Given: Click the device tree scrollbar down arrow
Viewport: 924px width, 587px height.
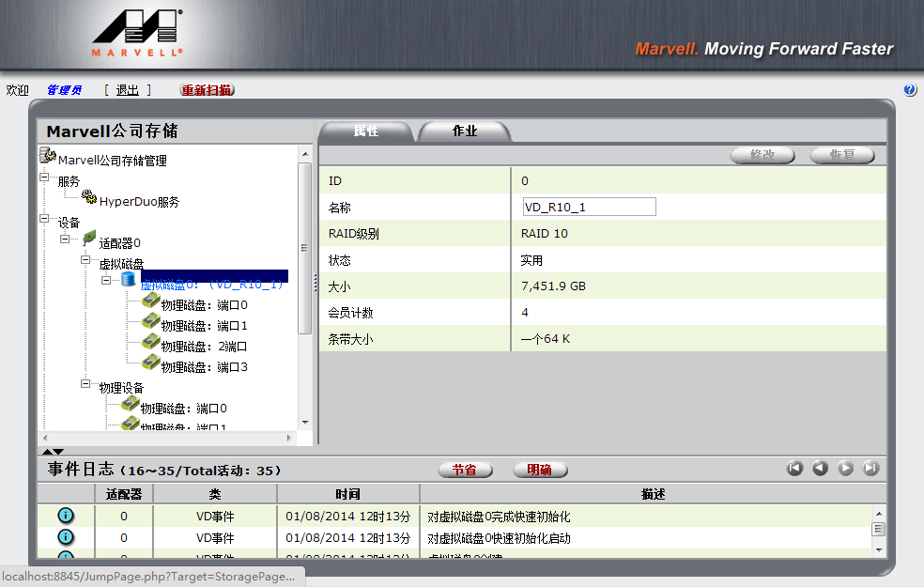Looking at the screenshot, I should pos(305,422).
